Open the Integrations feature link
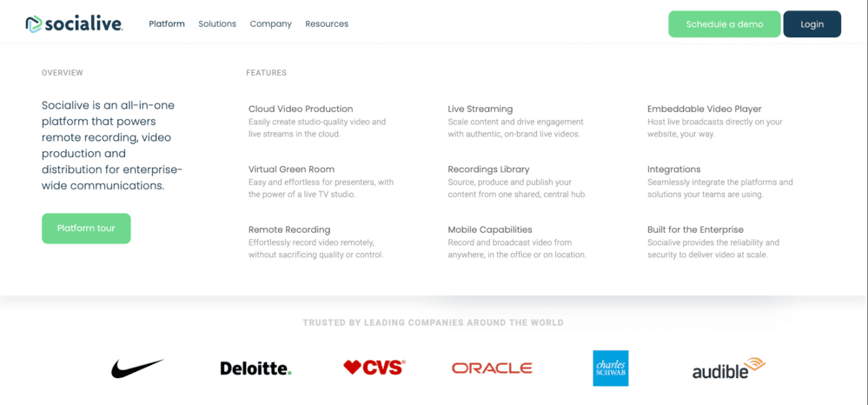The image size is (868, 405). coord(673,169)
